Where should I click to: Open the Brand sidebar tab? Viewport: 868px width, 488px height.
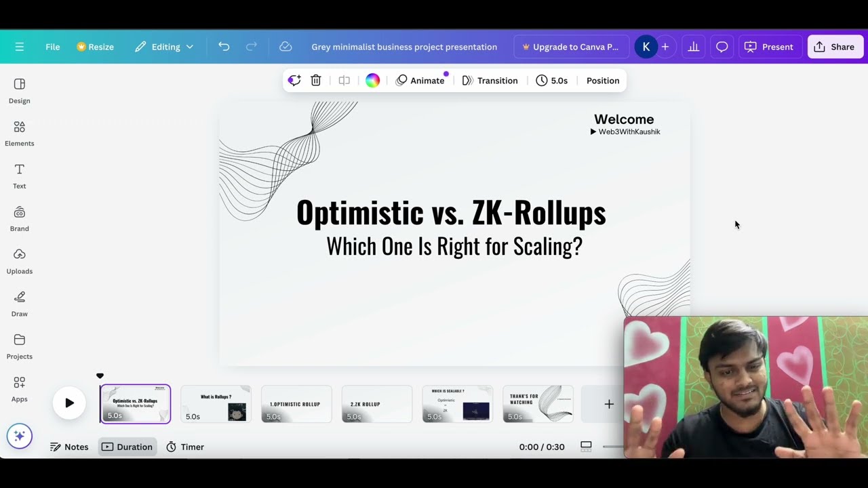pyautogui.click(x=20, y=219)
